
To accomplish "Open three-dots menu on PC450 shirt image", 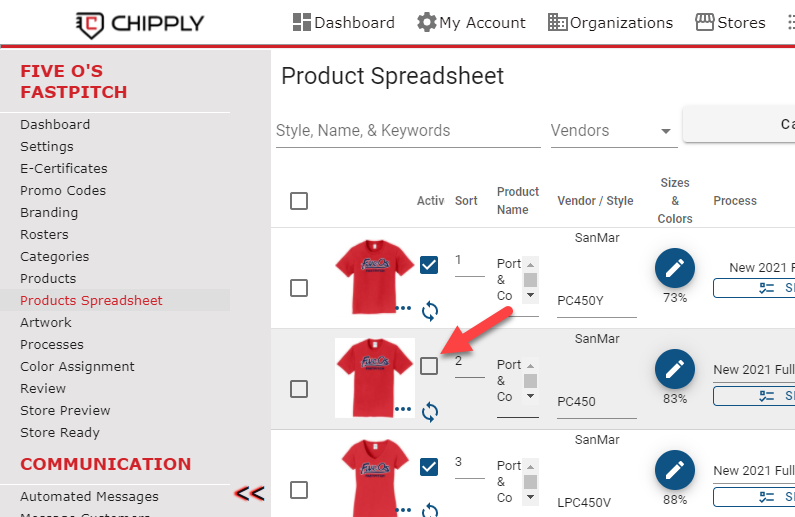I will (x=403, y=409).
